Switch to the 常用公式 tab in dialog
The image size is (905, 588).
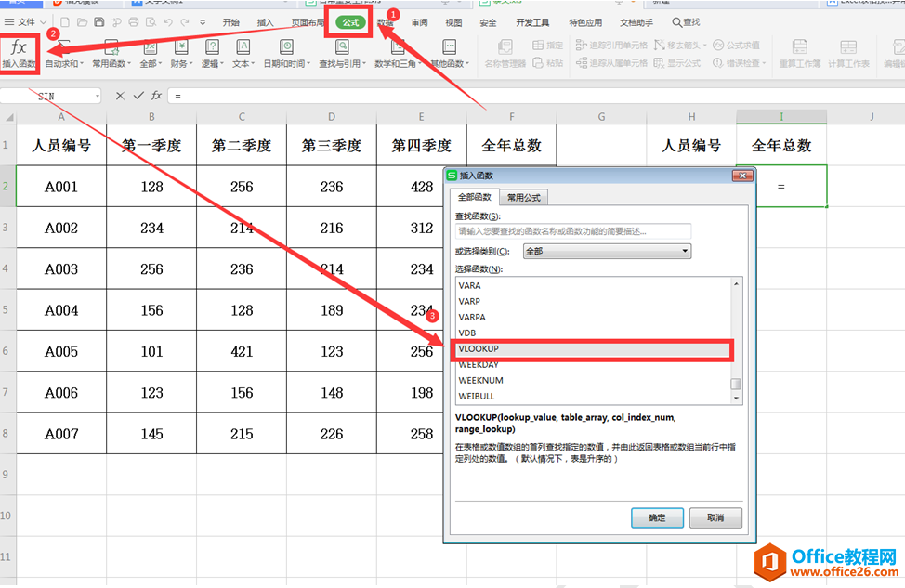coord(523,197)
